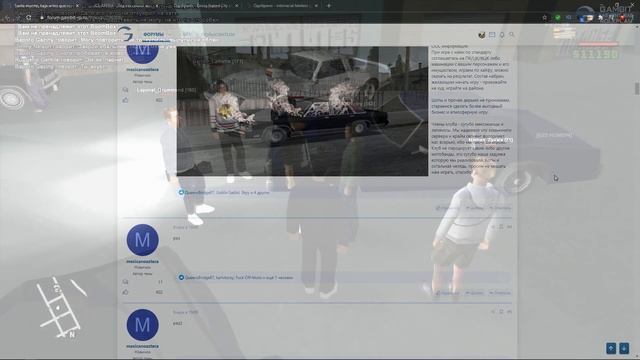Open the Форумы navigation tab
Viewport: 640px width, 360px height.
(153, 34)
